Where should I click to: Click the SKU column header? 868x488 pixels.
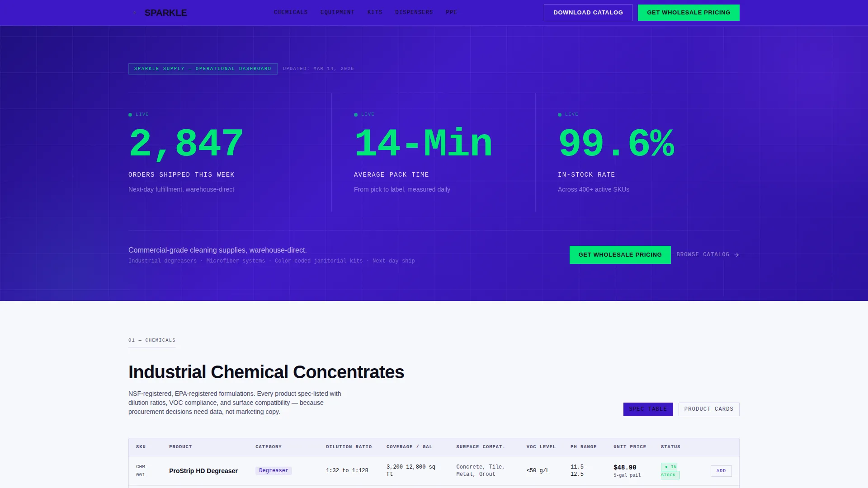pos(141,447)
